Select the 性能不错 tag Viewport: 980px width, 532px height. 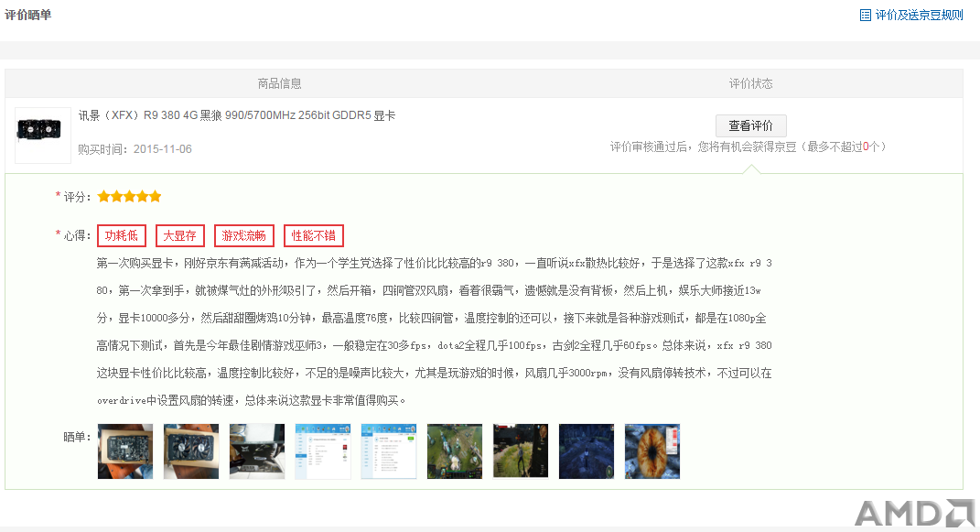click(x=314, y=235)
